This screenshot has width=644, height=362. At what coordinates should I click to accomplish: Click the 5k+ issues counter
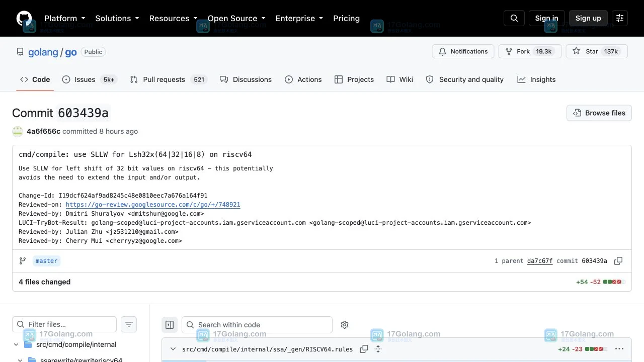point(109,79)
